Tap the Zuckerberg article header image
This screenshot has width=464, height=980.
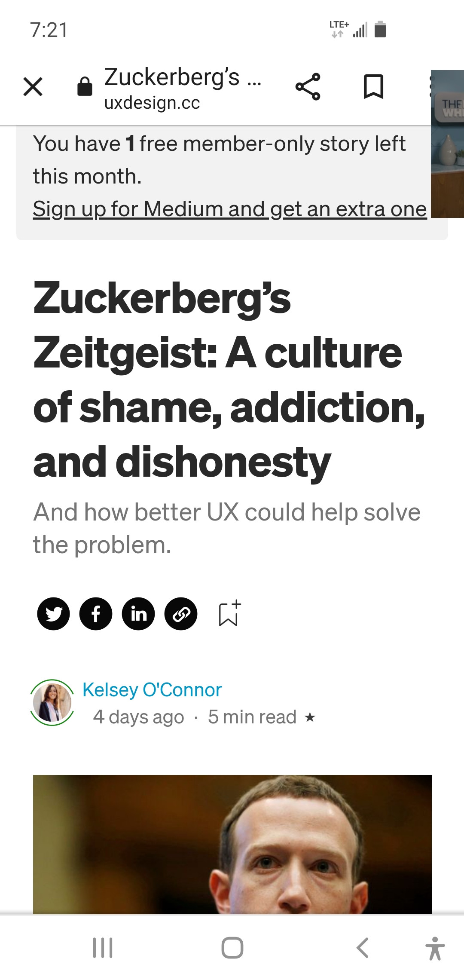[232, 844]
